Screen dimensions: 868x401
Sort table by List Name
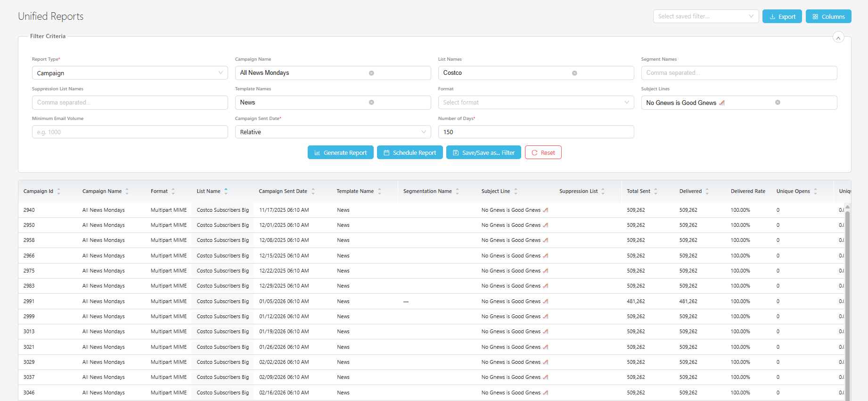(226, 191)
